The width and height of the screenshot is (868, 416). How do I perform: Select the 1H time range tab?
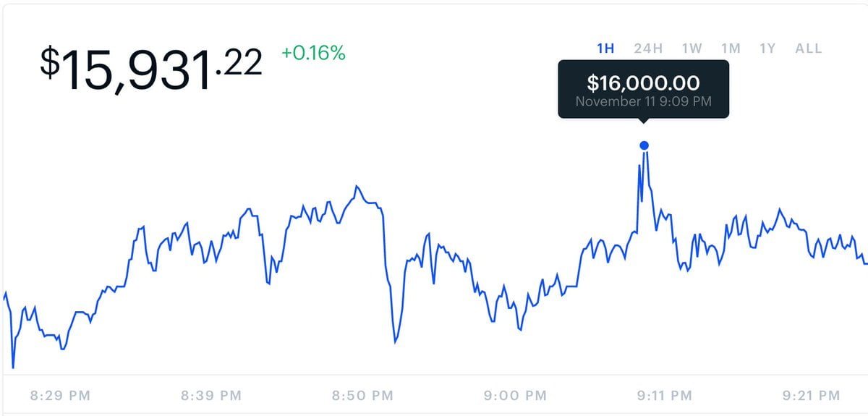click(x=605, y=48)
